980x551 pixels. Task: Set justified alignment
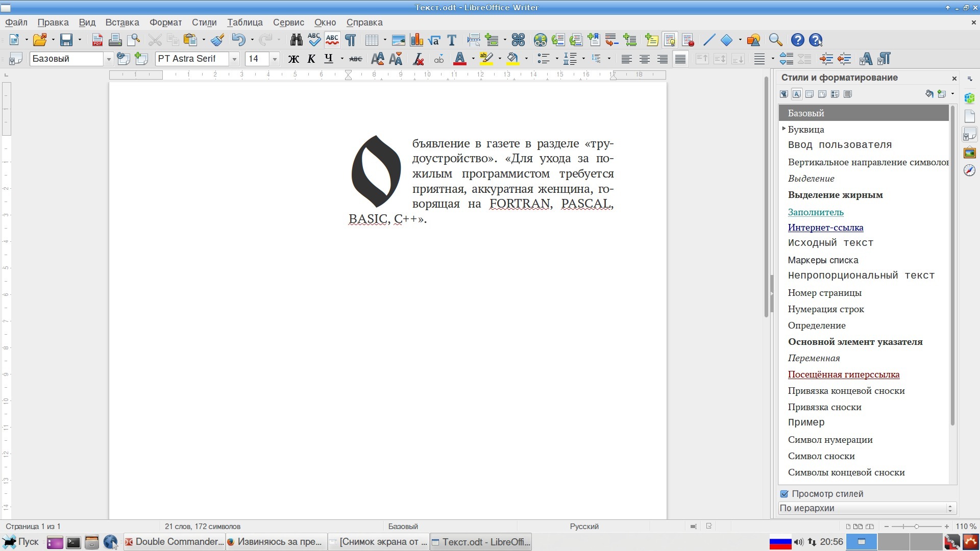pos(680,59)
